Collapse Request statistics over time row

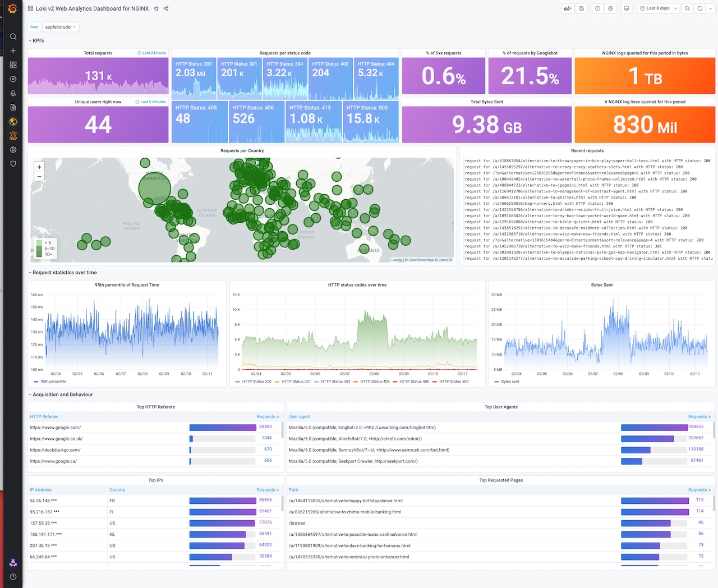(x=63, y=273)
